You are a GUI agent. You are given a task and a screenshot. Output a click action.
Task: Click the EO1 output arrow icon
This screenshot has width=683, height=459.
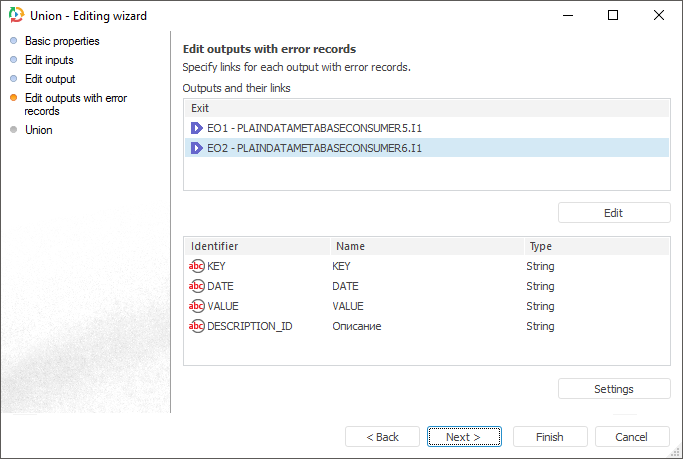(197, 128)
